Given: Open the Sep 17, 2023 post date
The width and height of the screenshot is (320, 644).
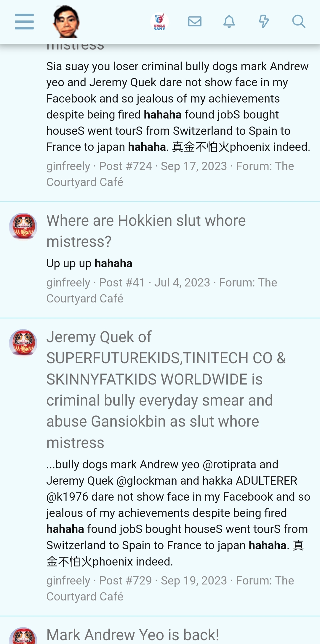Looking at the screenshot, I should (194, 166).
